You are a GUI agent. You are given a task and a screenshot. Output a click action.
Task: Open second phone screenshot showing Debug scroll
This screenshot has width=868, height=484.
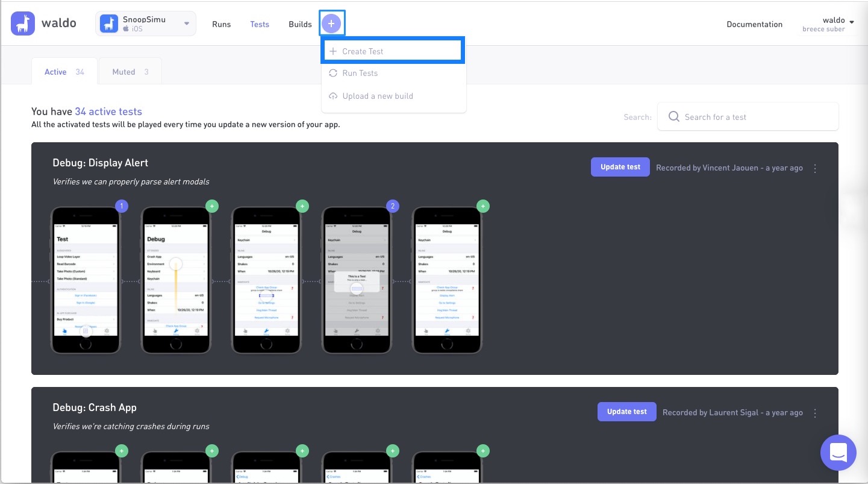[176, 280]
